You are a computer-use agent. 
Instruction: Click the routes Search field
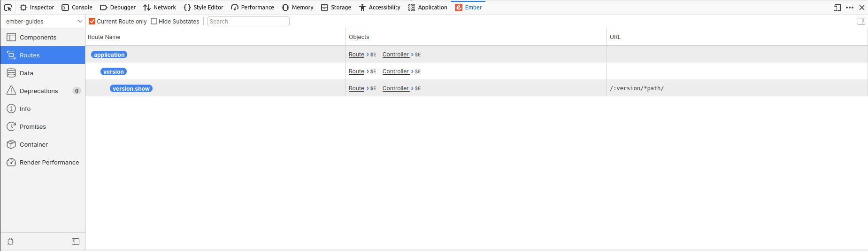point(248,22)
